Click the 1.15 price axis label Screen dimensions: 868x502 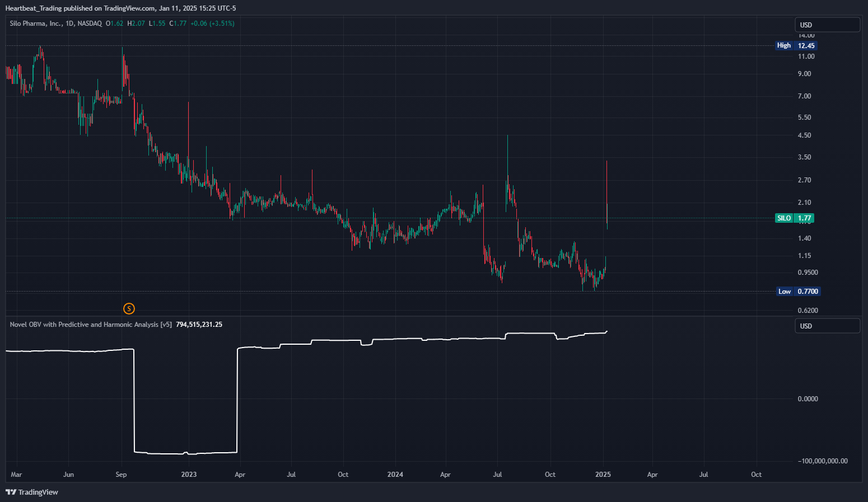click(x=805, y=256)
